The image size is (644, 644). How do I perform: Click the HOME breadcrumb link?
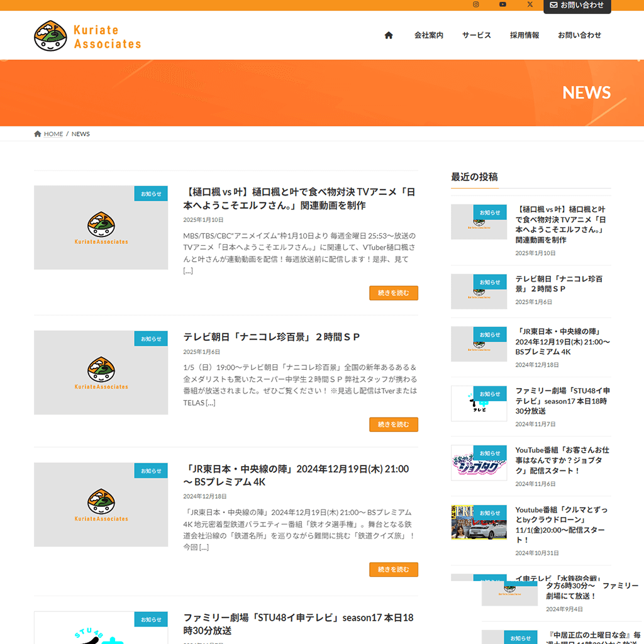point(53,134)
